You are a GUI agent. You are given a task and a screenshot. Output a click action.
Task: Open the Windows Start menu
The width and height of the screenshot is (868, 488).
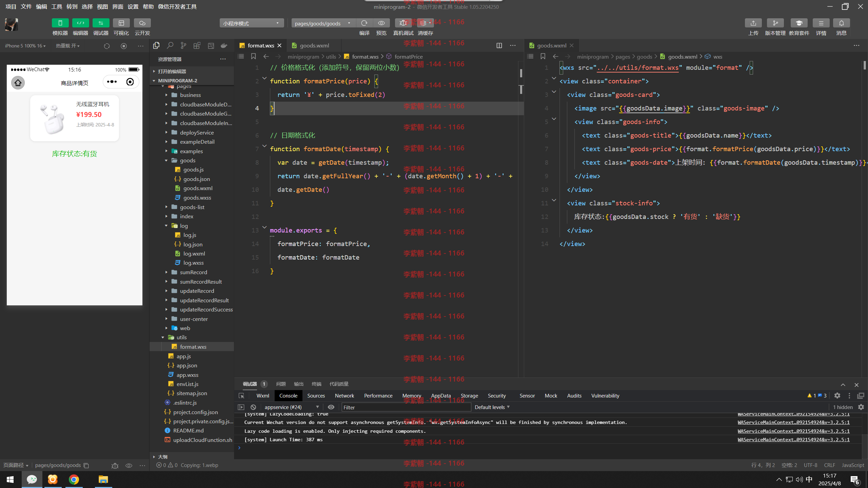coord(10,479)
